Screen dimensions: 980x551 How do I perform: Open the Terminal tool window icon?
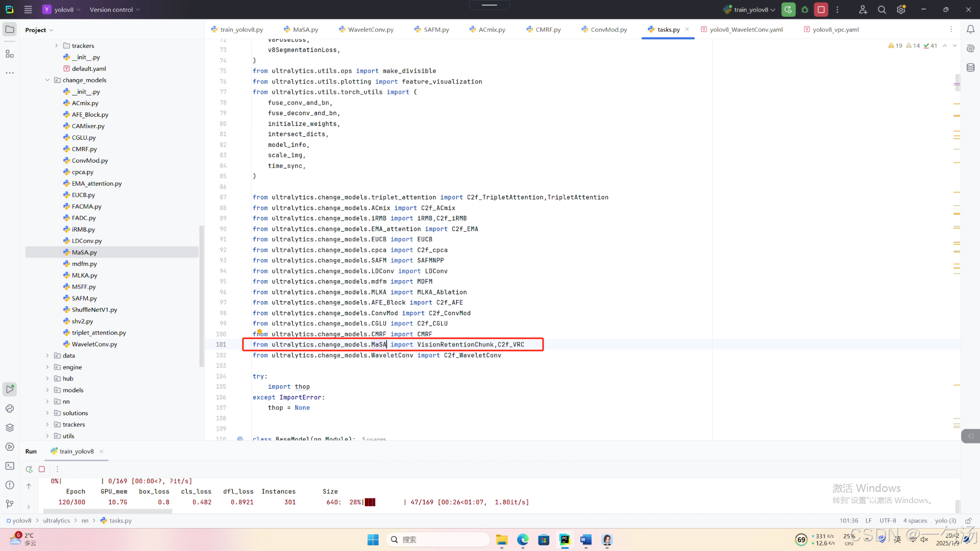pos(10,466)
